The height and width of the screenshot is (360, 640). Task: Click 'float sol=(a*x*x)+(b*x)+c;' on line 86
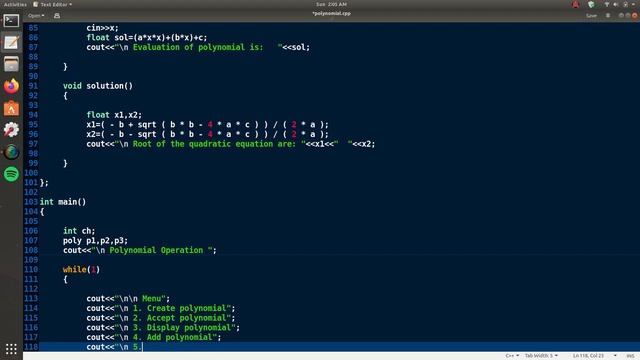coord(147,38)
